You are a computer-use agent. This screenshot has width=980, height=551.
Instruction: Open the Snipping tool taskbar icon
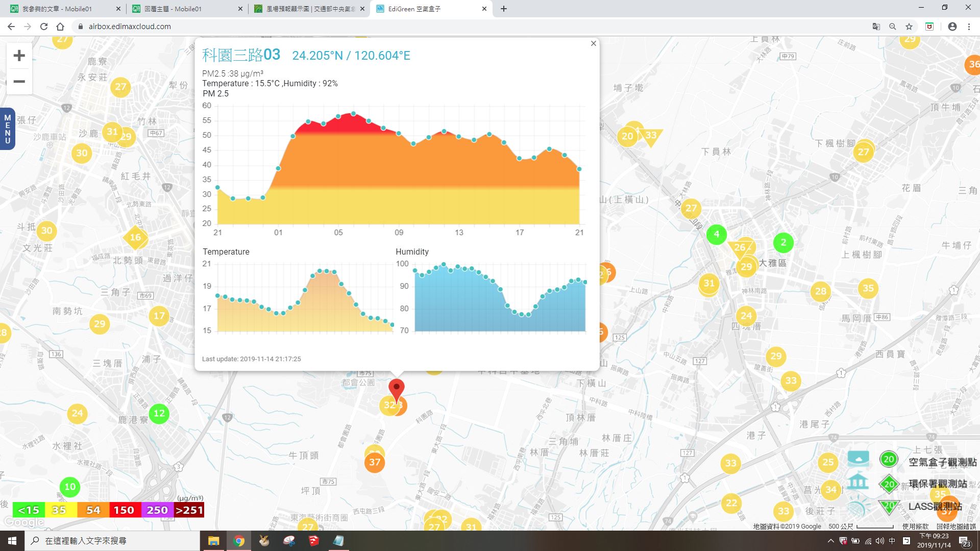point(289,541)
